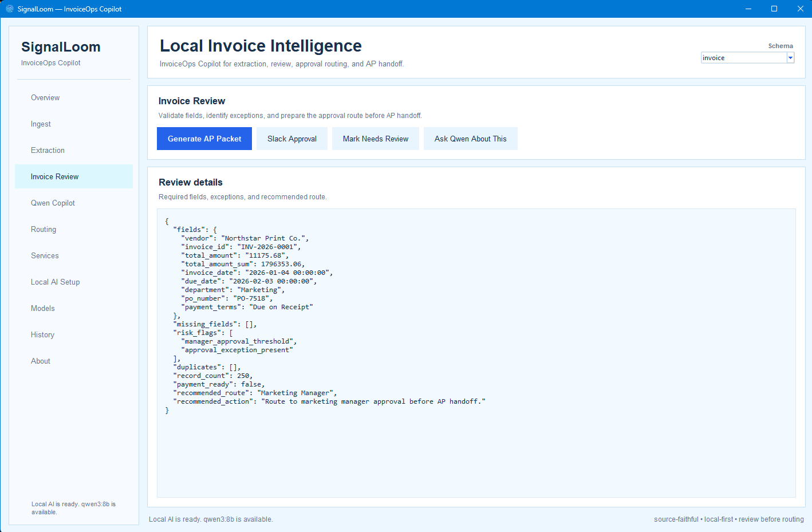Minimize the SignalLoom window
Screen dimensions: 812x532
748,9
